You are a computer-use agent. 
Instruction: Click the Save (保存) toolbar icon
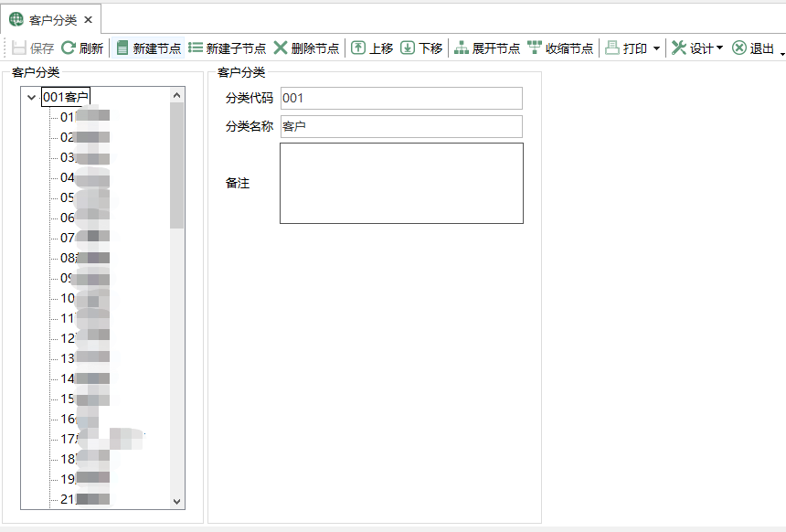tap(18, 48)
